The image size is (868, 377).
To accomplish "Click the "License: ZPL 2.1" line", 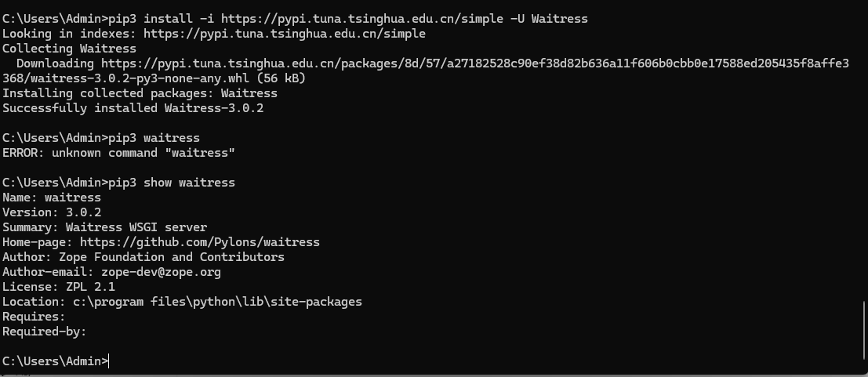I will (59, 287).
